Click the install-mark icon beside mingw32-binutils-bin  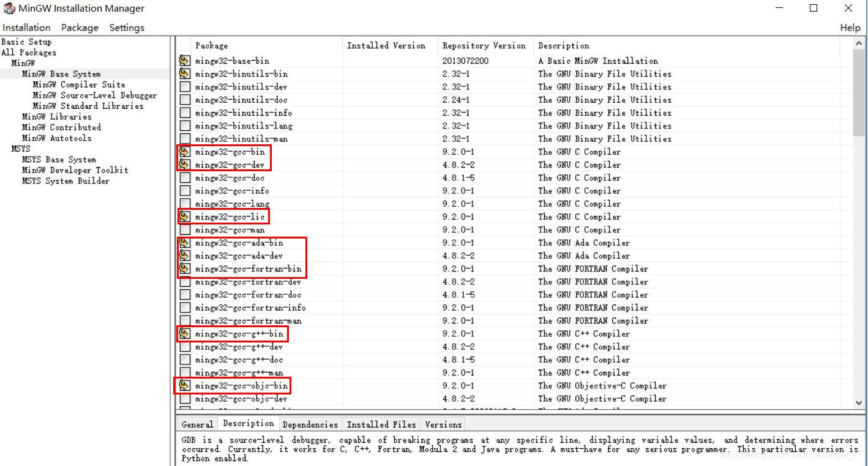pyautogui.click(x=185, y=73)
